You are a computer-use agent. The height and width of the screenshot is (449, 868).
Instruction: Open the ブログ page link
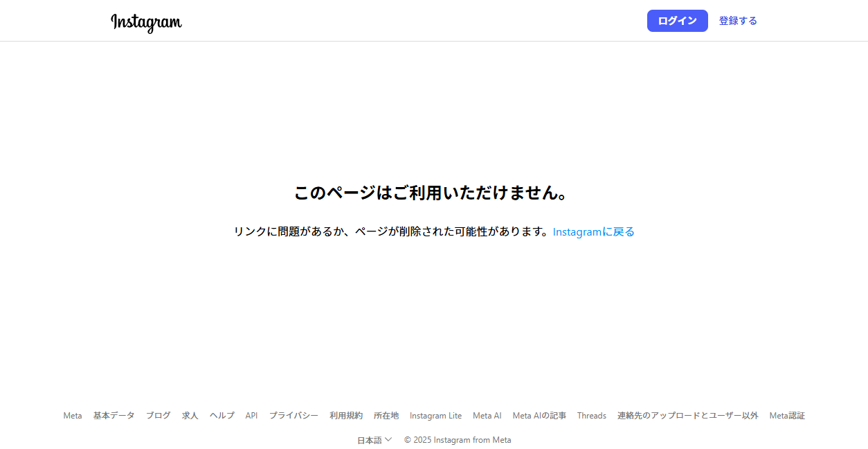157,415
